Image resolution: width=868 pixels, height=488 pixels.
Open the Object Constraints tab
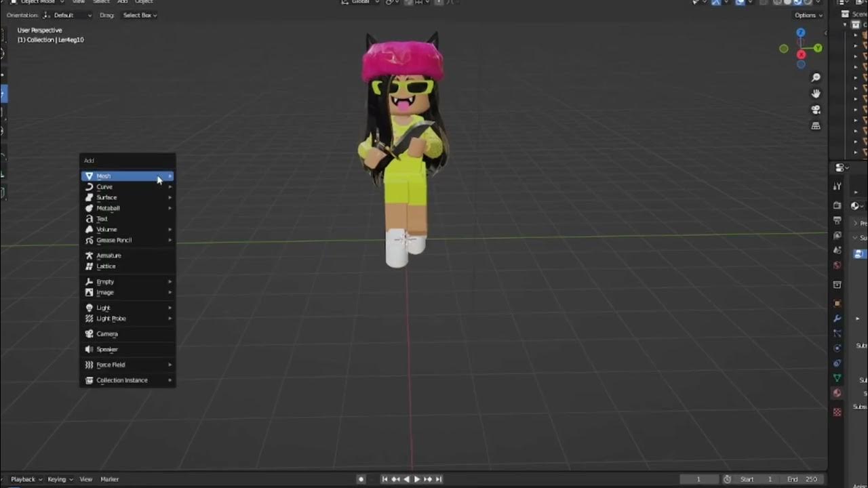tap(837, 363)
